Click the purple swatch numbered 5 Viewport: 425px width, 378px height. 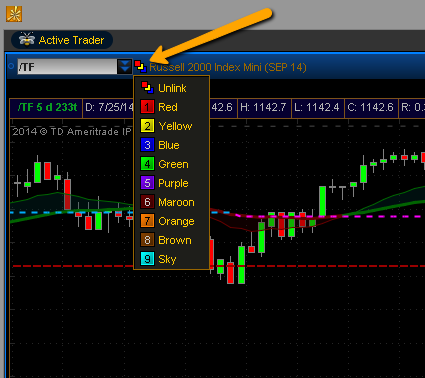coord(147,183)
